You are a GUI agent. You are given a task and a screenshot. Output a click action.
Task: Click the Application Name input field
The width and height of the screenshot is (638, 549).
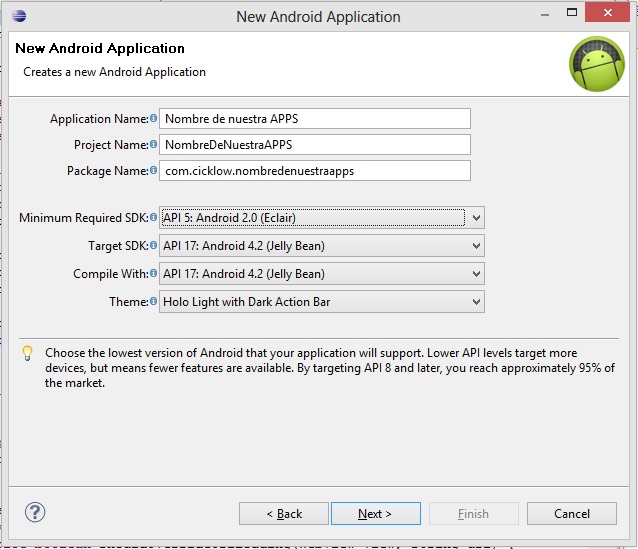(x=315, y=118)
